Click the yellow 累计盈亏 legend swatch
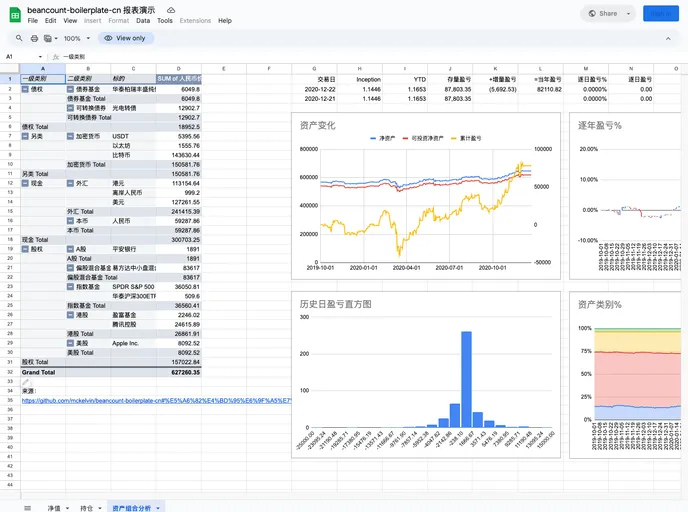The image size is (688, 512). click(x=453, y=138)
